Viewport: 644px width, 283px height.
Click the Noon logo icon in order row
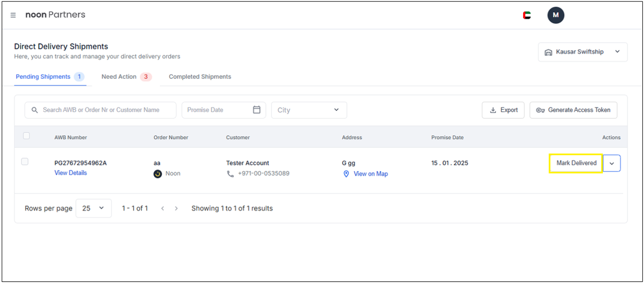(x=158, y=174)
